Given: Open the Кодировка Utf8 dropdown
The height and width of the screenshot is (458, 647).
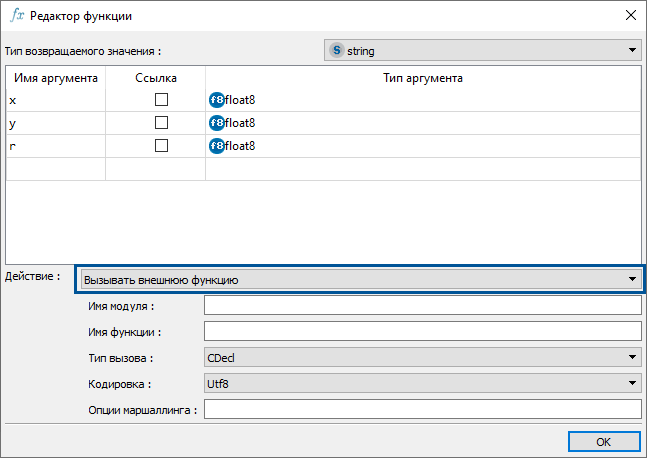Looking at the screenshot, I should pos(632,383).
